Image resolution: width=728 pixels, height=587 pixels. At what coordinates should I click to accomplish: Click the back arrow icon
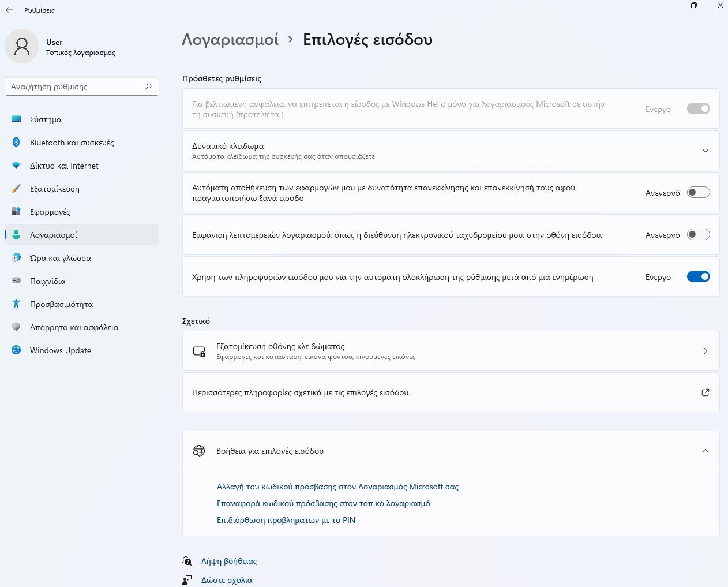(x=9, y=10)
